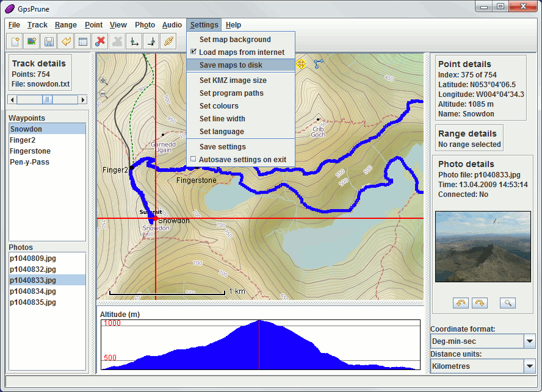Click the track position scrollbar thumb
542x392 pixels.
[47, 99]
